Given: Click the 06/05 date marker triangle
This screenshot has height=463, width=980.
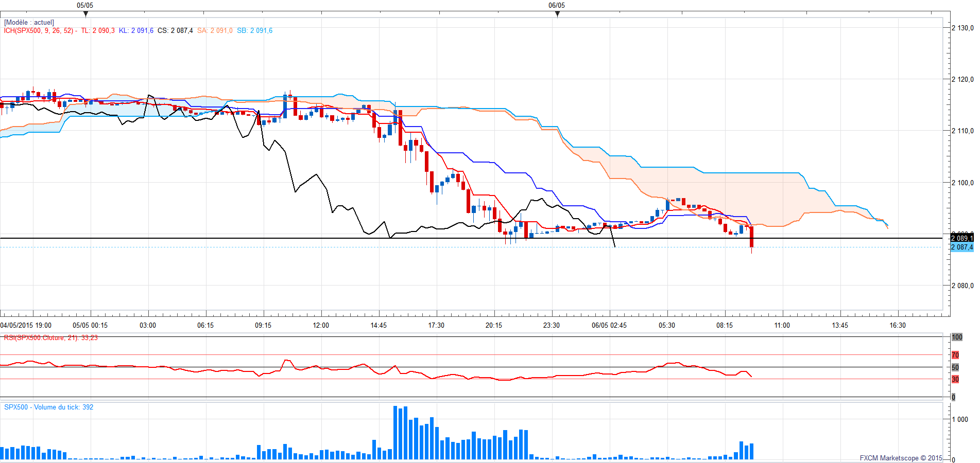Looking at the screenshot, I should 557,14.
